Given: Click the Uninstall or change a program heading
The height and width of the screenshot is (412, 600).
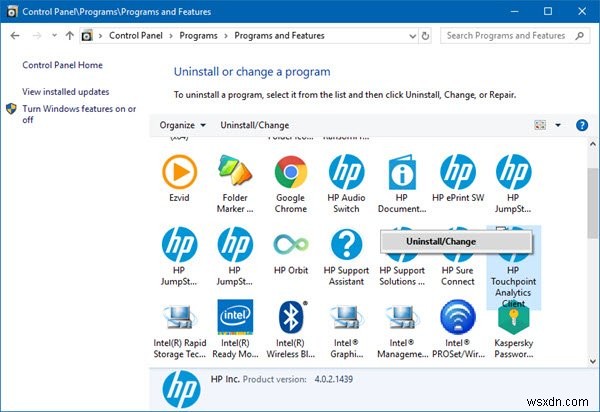Looking at the screenshot, I should (252, 72).
